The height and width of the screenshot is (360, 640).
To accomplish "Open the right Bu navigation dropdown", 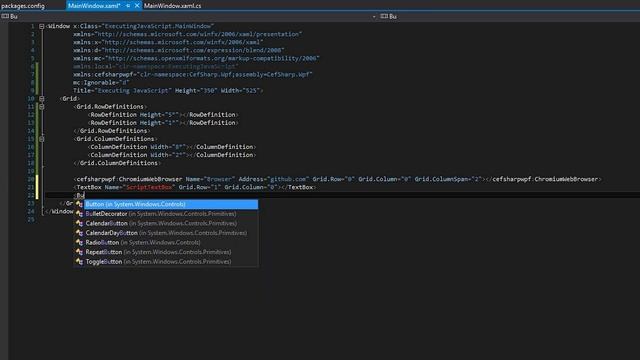I will tap(510, 16).
